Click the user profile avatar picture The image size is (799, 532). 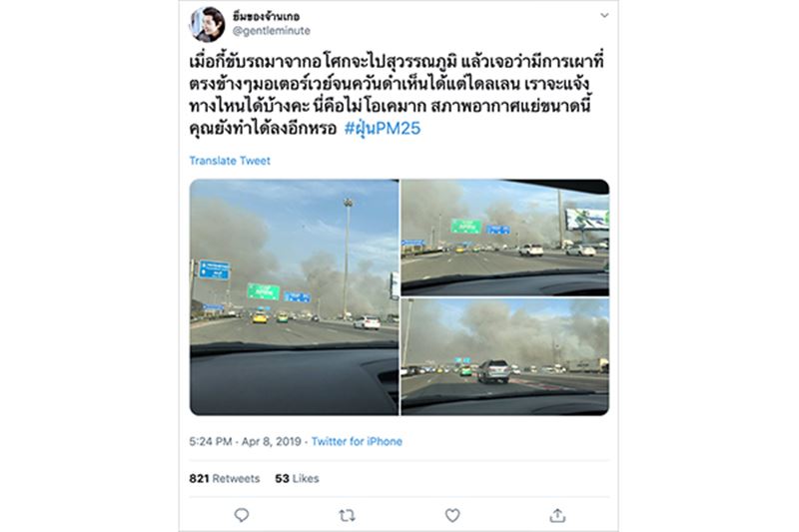pos(208,24)
